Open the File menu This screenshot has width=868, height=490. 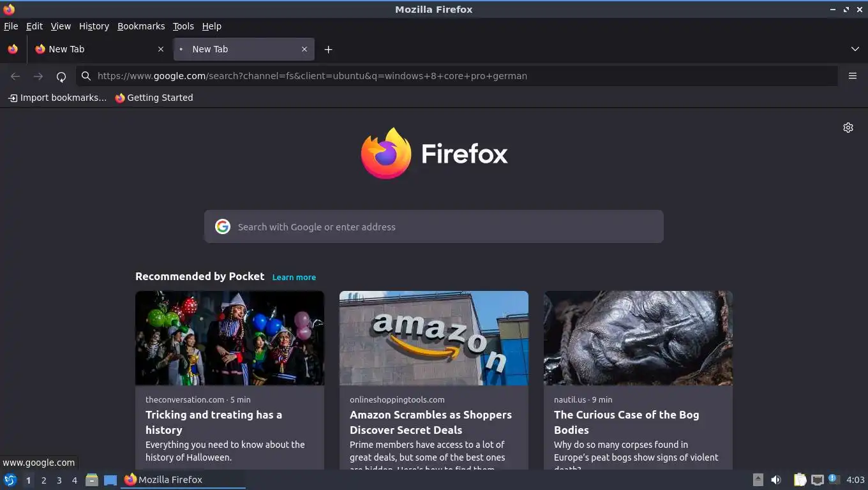[11, 26]
